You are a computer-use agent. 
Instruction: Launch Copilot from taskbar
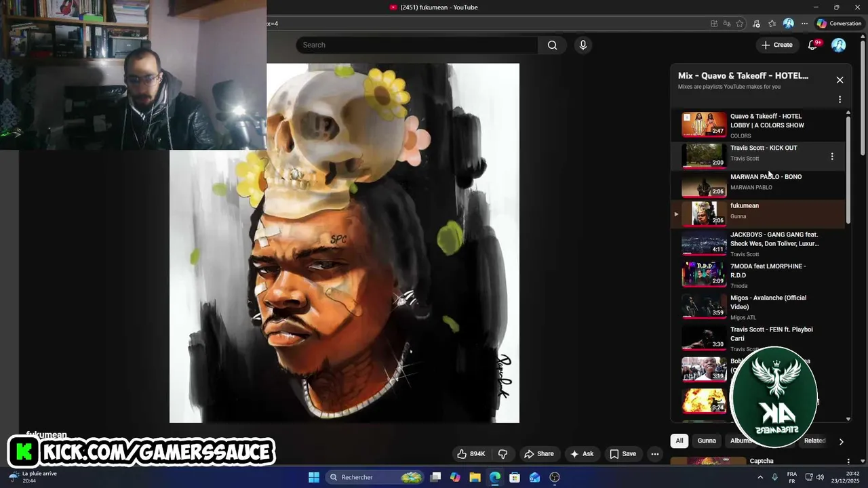[455, 477]
